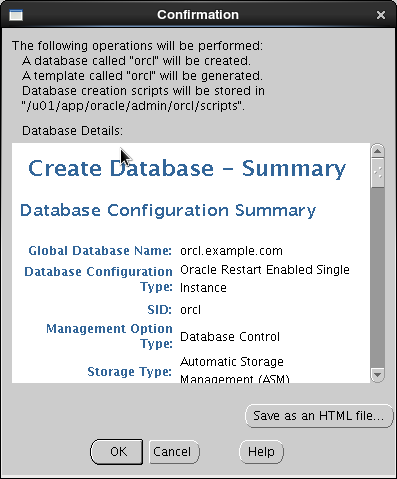Click the Confirmation title text
Screen dimensions: 397x479
click(198, 15)
